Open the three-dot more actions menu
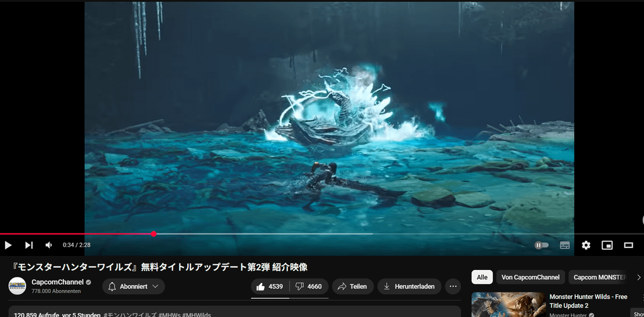Viewport: 644px width, 317px height. pos(453,287)
